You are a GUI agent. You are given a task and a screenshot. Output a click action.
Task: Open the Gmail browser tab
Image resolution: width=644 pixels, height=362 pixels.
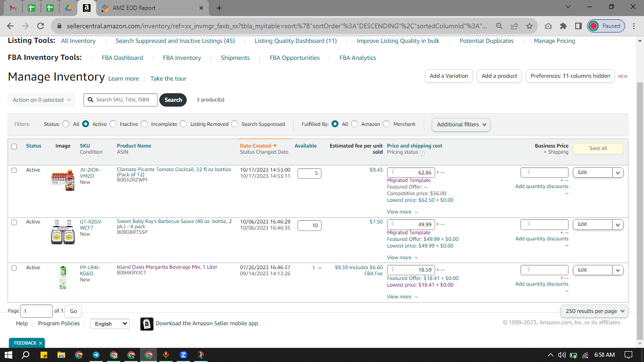coord(13,8)
